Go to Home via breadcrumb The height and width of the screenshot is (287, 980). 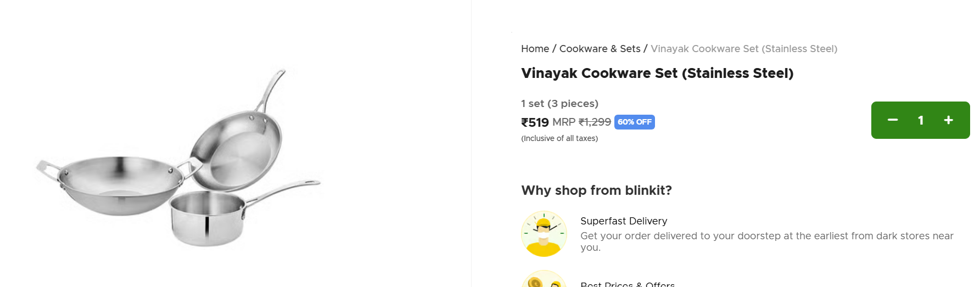pyautogui.click(x=535, y=49)
